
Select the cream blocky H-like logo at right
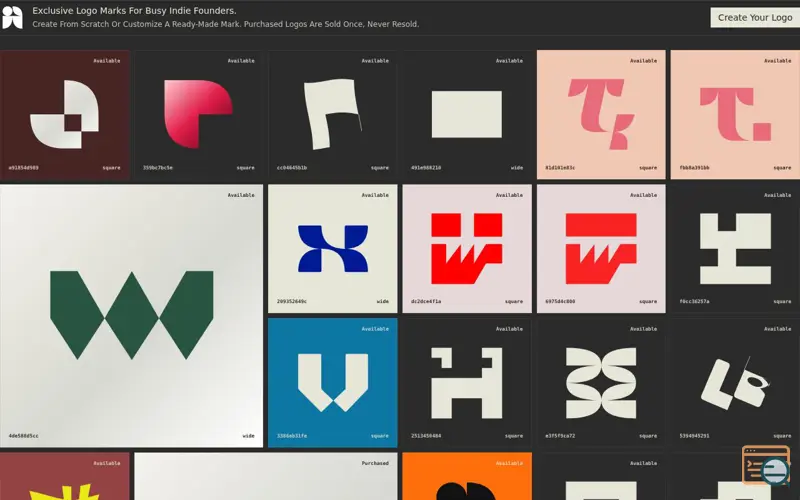(x=735, y=248)
